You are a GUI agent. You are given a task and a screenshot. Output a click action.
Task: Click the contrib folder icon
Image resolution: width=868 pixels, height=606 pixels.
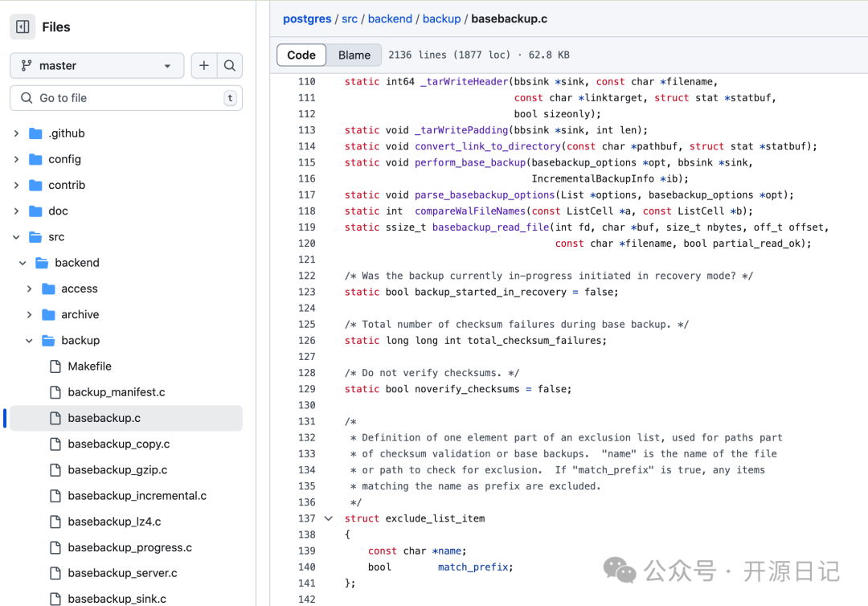35,185
